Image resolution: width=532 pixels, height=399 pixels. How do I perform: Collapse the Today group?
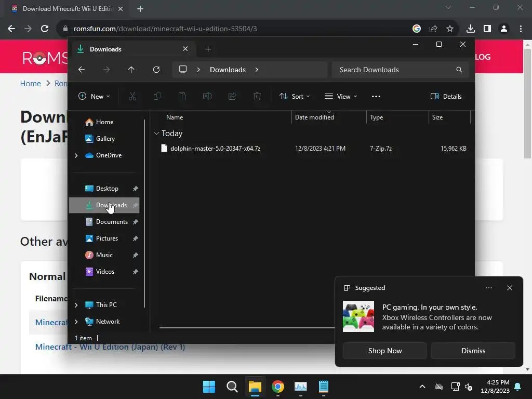pyautogui.click(x=156, y=134)
